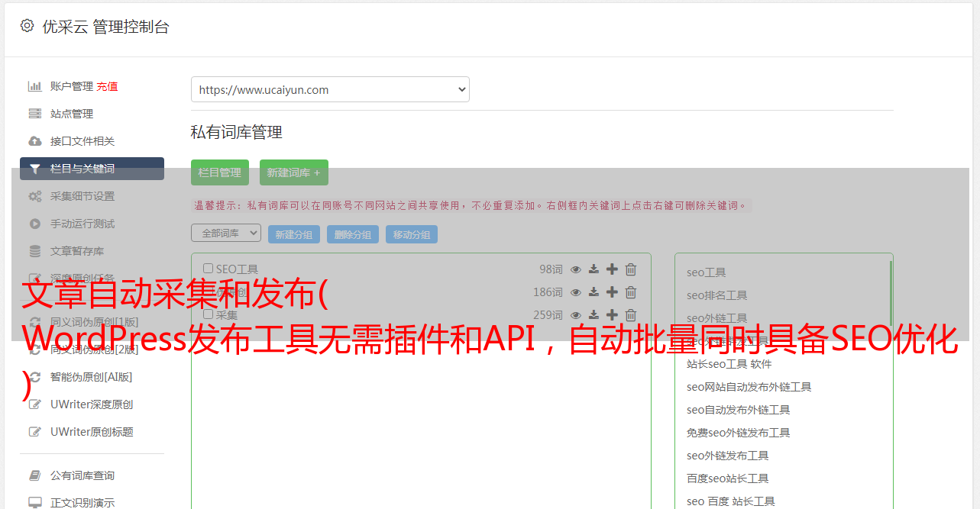Click the edit icon beside UWriter深度原创
980x509 pixels.
35,404
